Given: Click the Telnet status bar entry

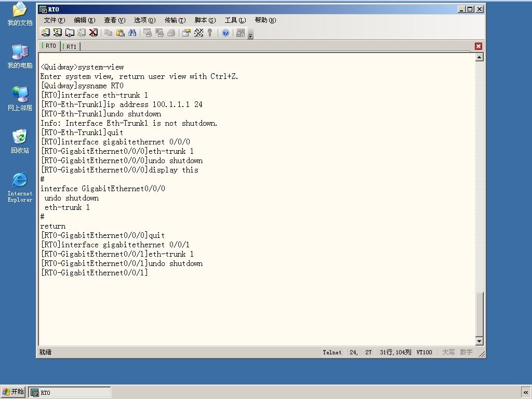Looking at the screenshot, I should [332, 352].
